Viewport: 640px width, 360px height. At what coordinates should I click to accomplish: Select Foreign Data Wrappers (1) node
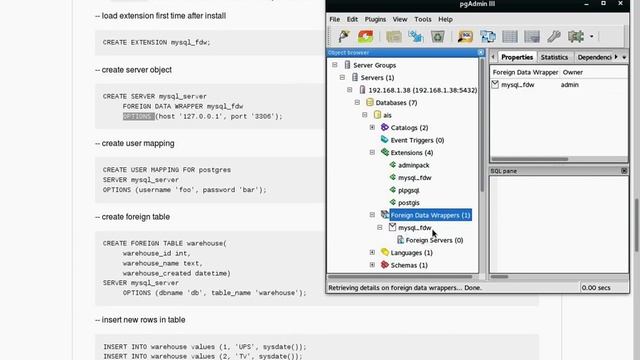[431, 215]
